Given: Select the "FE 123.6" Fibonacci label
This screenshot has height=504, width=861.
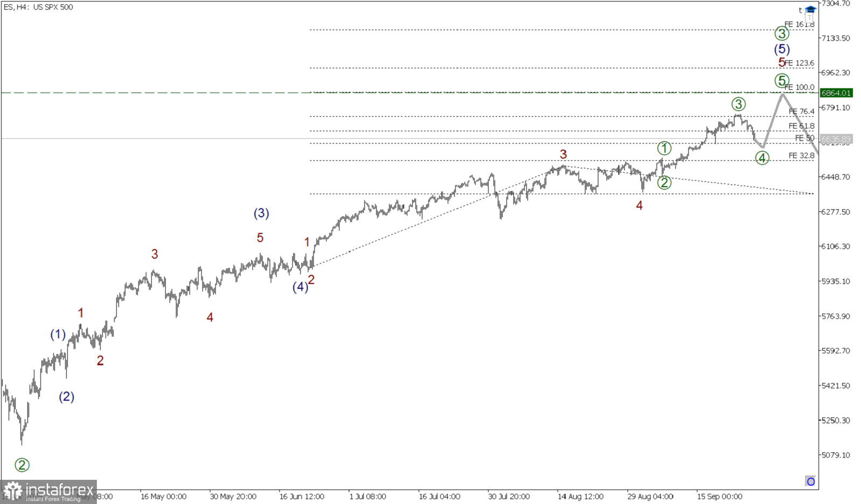Looking at the screenshot, I should 799,63.
